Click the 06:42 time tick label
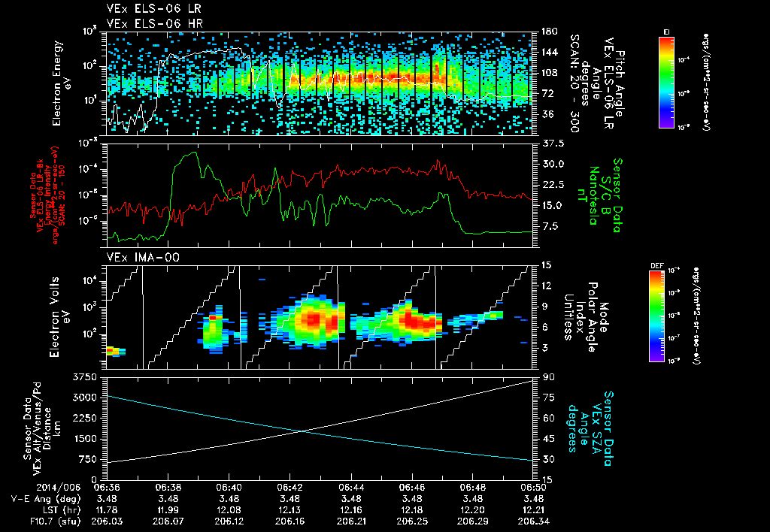 tap(290, 488)
